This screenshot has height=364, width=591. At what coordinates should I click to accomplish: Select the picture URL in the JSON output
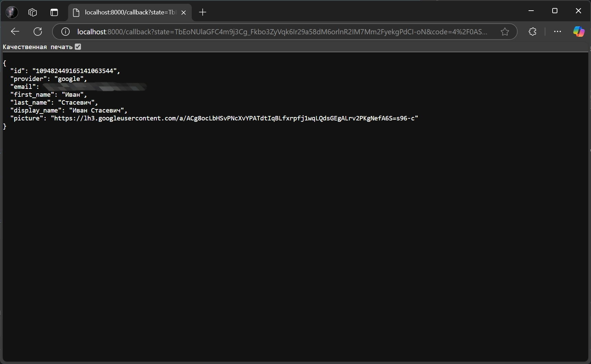pos(235,118)
